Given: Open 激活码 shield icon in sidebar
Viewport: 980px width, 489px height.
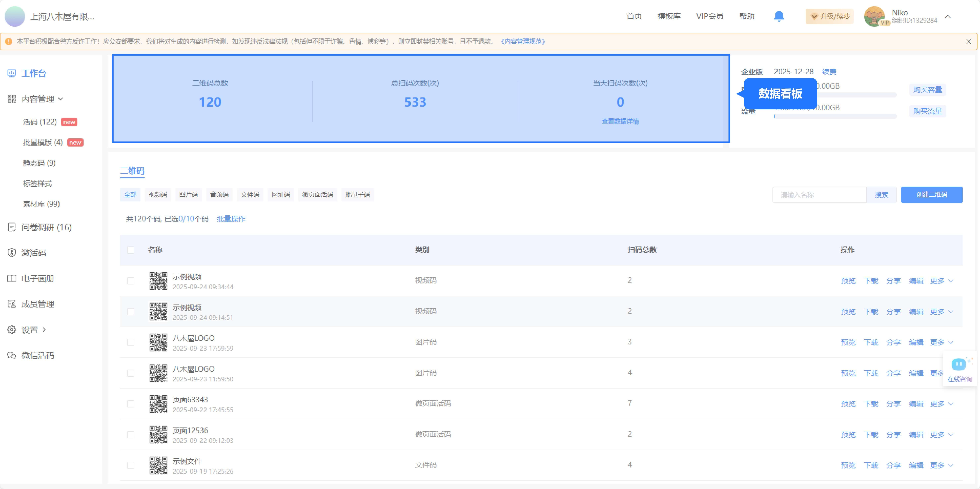Looking at the screenshot, I should click(12, 253).
